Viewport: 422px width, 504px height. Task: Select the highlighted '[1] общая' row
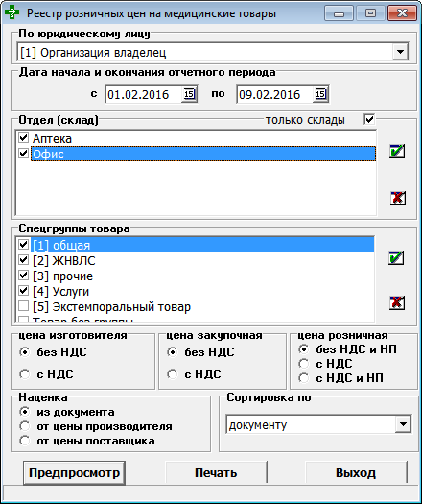click(202, 245)
